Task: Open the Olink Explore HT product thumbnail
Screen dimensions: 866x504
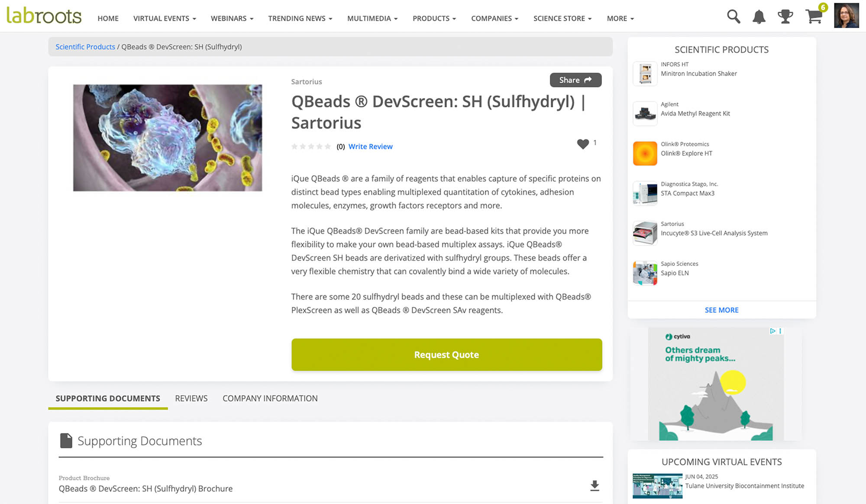Action: [645, 153]
